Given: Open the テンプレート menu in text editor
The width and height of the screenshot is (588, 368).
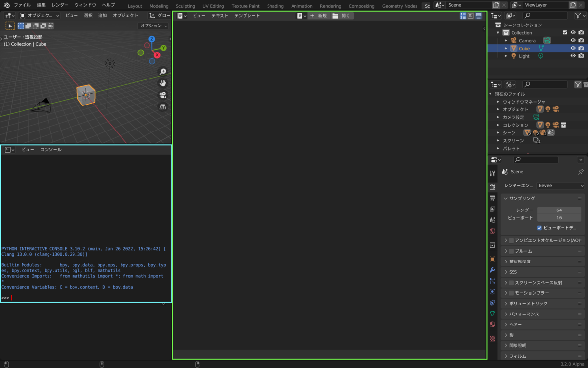Looking at the screenshot, I should (247, 16).
